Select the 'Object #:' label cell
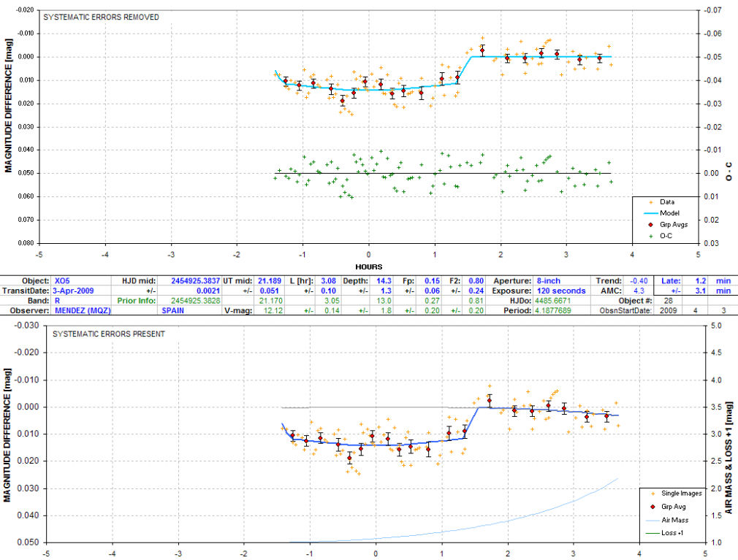This screenshot has height=560, width=738. (x=636, y=301)
